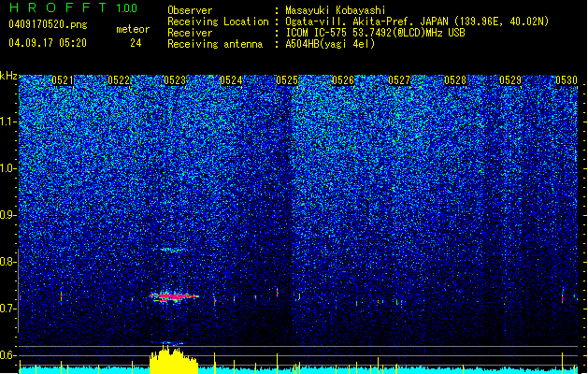Select the Ogata-vill. Akita-Pref. JAPAN location text
588x374 pixels.
[417, 22]
